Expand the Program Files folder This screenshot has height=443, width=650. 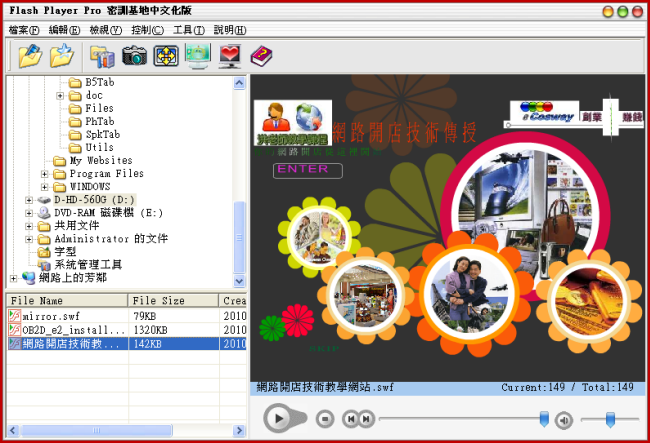point(45,174)
